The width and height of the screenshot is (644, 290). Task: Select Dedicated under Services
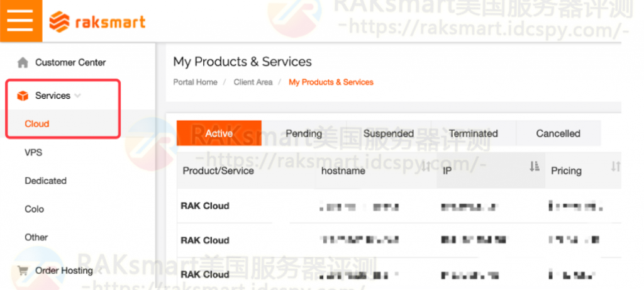click(x=45, y=181)
